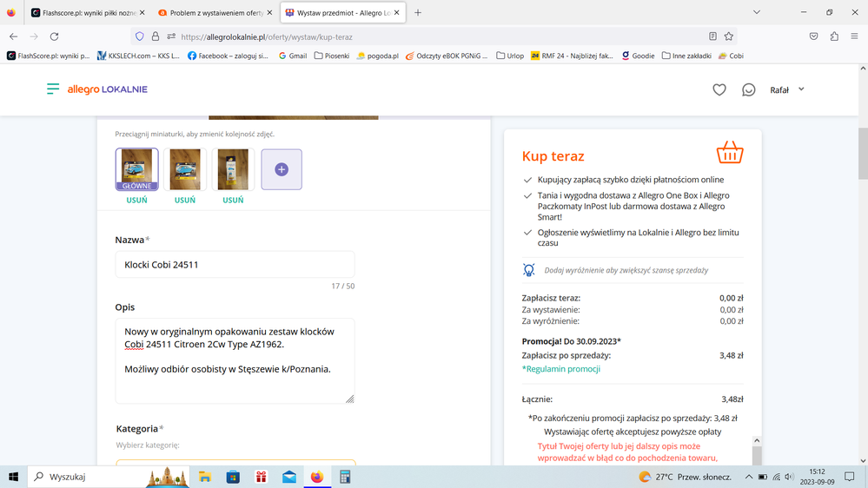Click the Wyszukaj taskbar search box

tap(109, 477)
